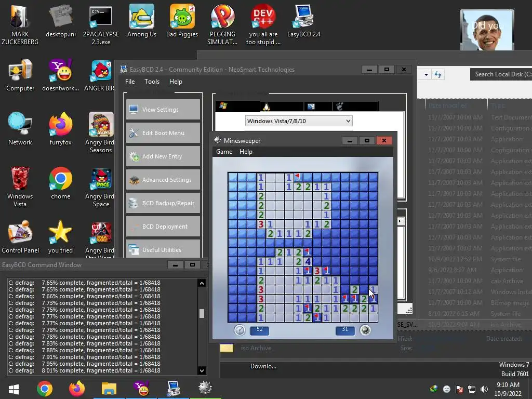Screen dimensions: 532x399
Task: Open File Explorer from the taskbar
Action: 109,389
